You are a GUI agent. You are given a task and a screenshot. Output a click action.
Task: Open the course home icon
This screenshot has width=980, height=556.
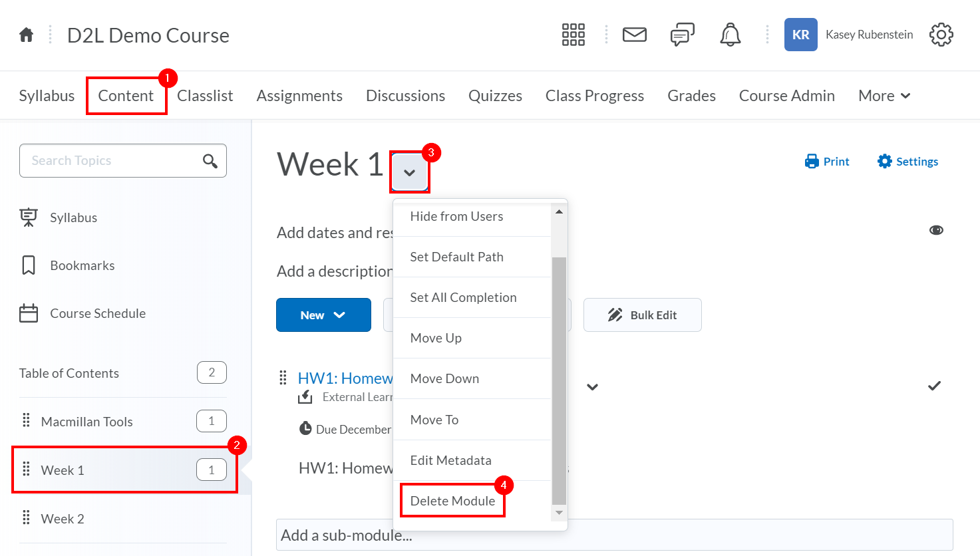pos(25,34)
